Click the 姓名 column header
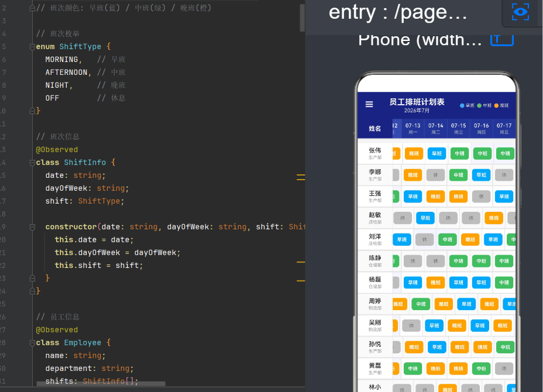 [x=374, y=129]
